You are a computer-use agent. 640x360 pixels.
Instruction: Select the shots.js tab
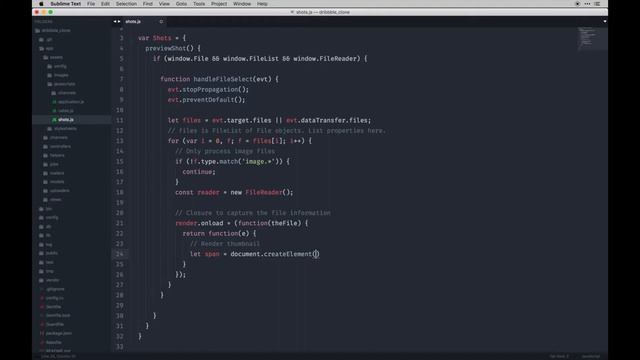[139, 21]
